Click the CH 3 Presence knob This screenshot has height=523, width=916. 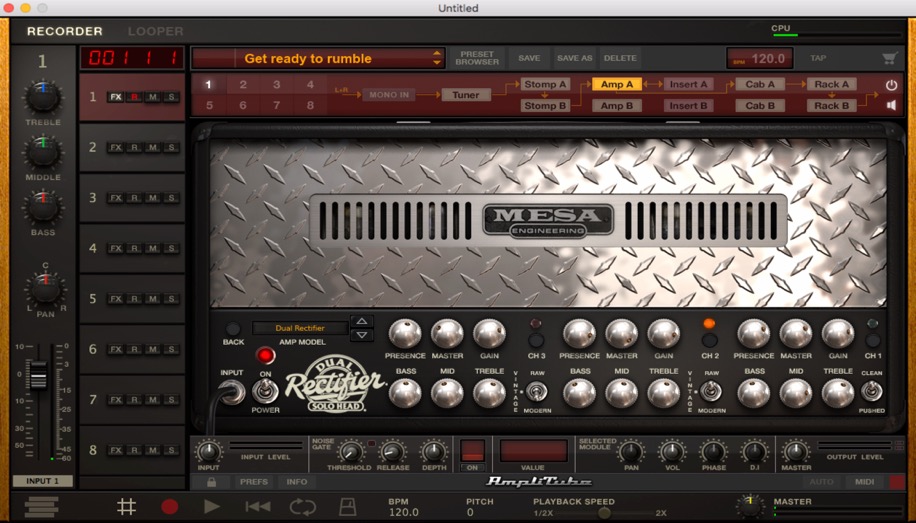point(405,334)
